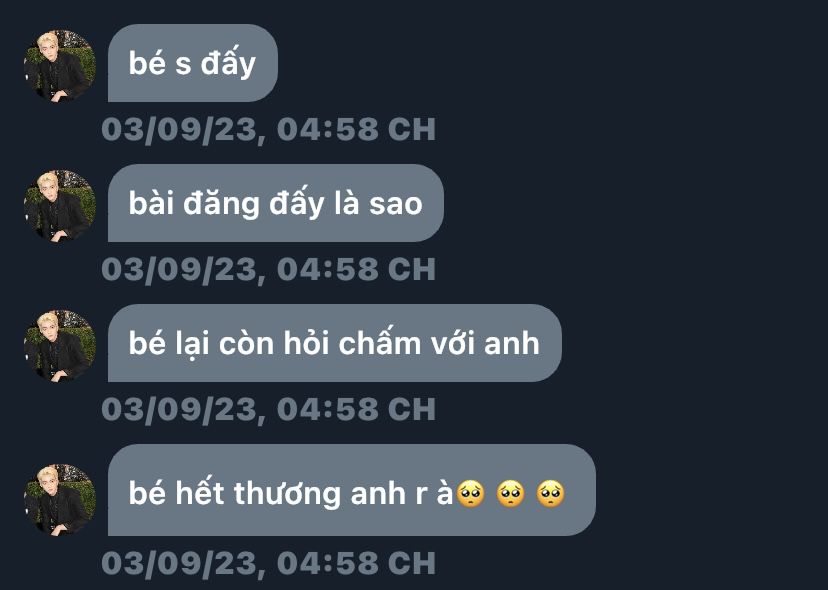Click timestamp below 'bài đăng đấy là sao'
This screenshot has width=828, height=590.
[268, 269]
